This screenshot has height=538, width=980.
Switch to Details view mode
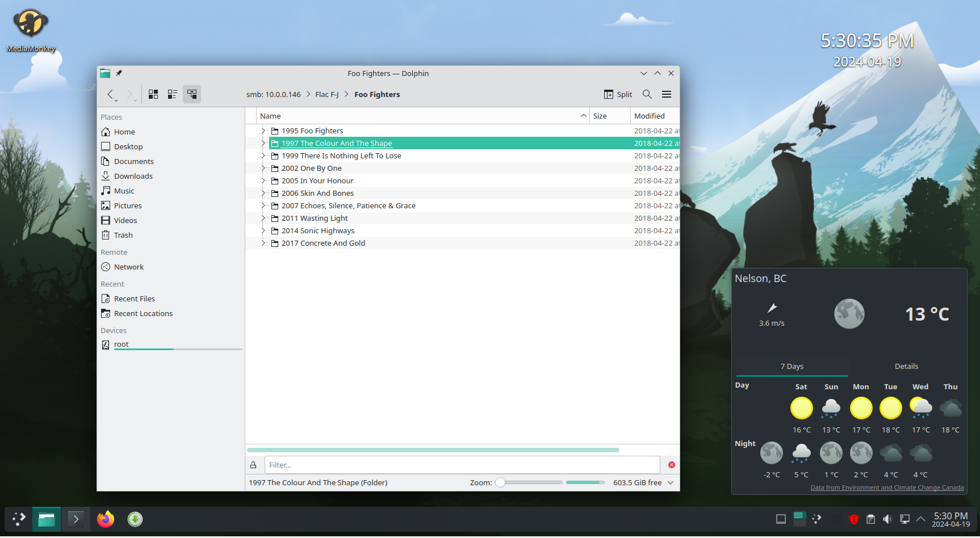(192, 94)
